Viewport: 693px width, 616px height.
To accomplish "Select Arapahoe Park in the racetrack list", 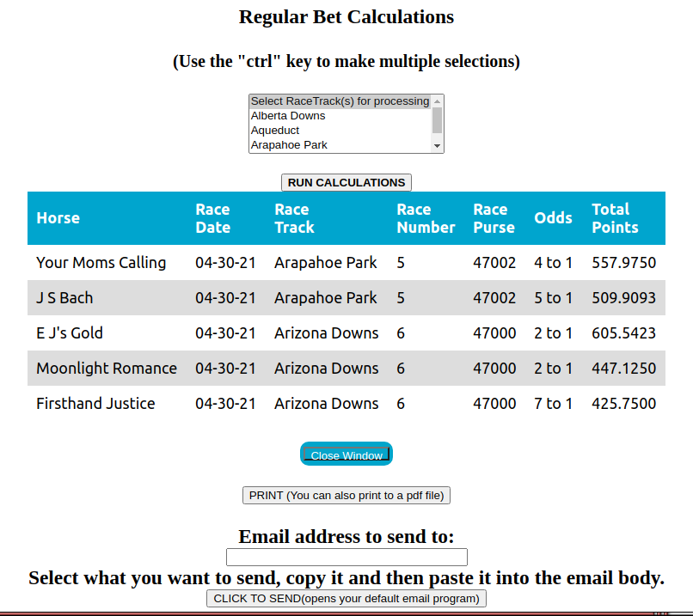I will coord(340,145).
